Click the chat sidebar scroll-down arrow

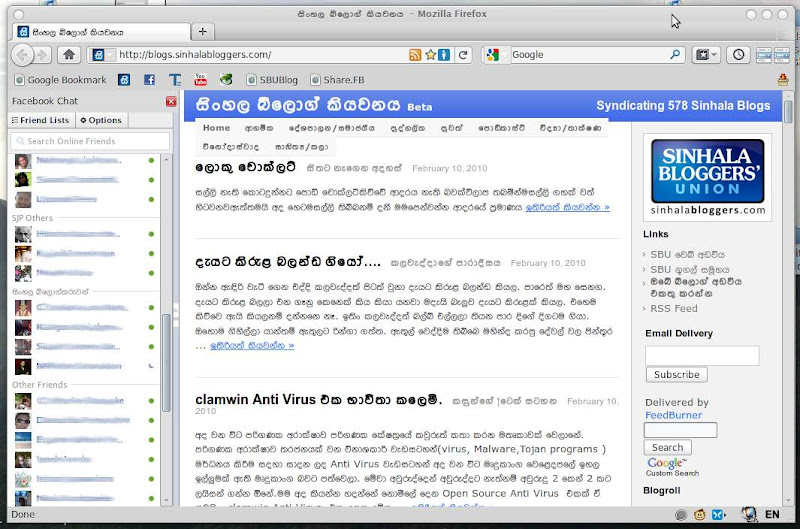pos(166,500)
